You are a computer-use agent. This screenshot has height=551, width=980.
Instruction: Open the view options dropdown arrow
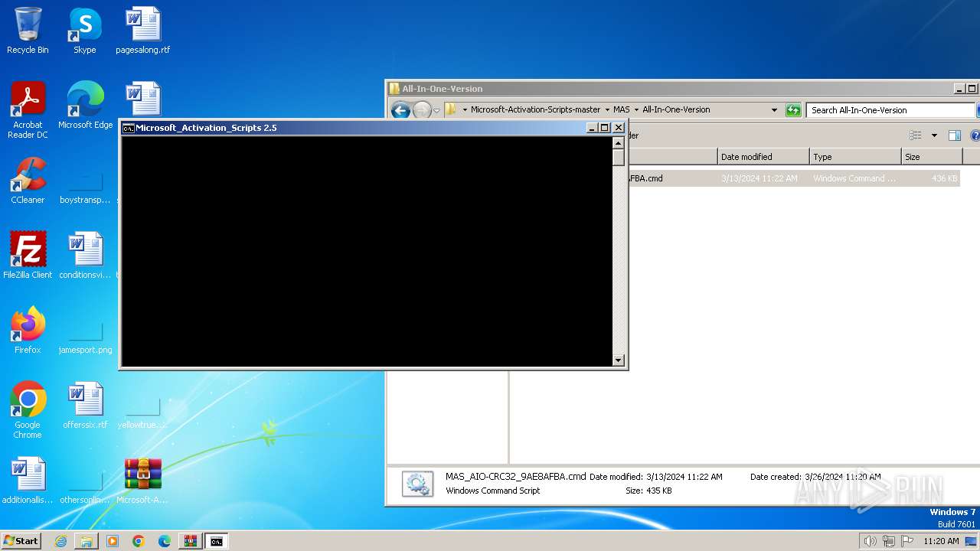click(934, 135)
